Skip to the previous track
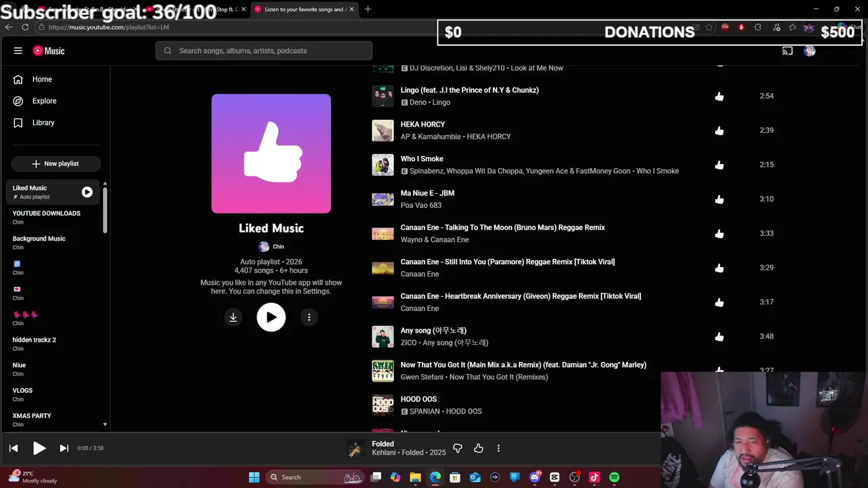 (14, 448)
